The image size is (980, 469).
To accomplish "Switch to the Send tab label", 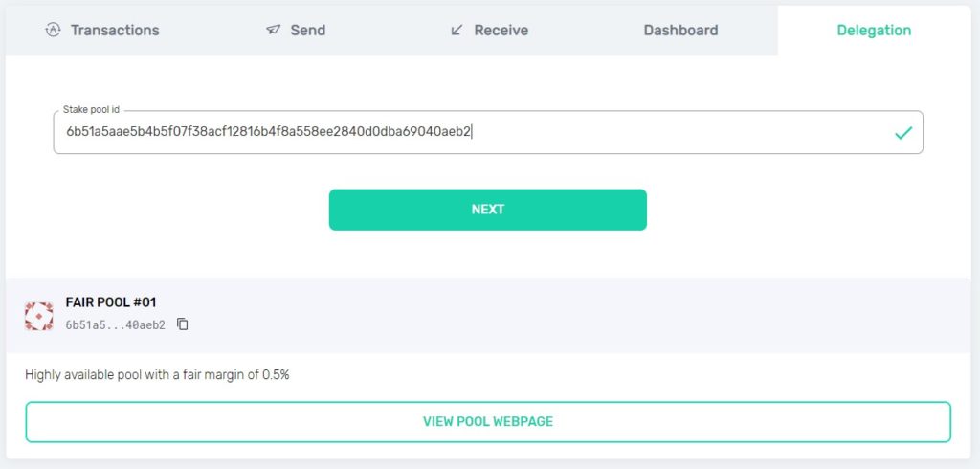I will click(x=307, y=30).
